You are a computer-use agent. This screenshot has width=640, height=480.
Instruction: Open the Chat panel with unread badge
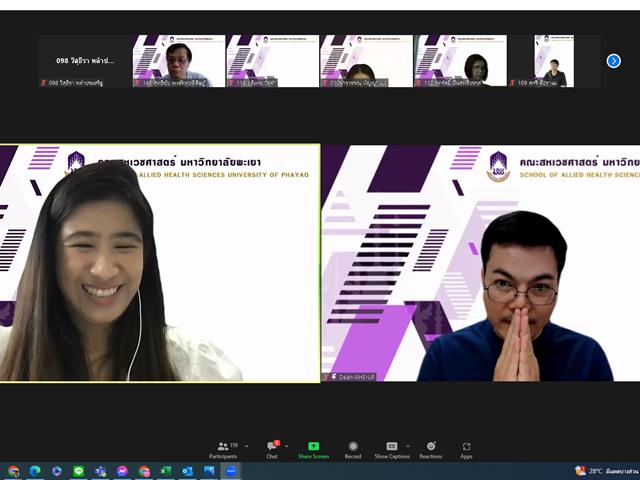272,450
